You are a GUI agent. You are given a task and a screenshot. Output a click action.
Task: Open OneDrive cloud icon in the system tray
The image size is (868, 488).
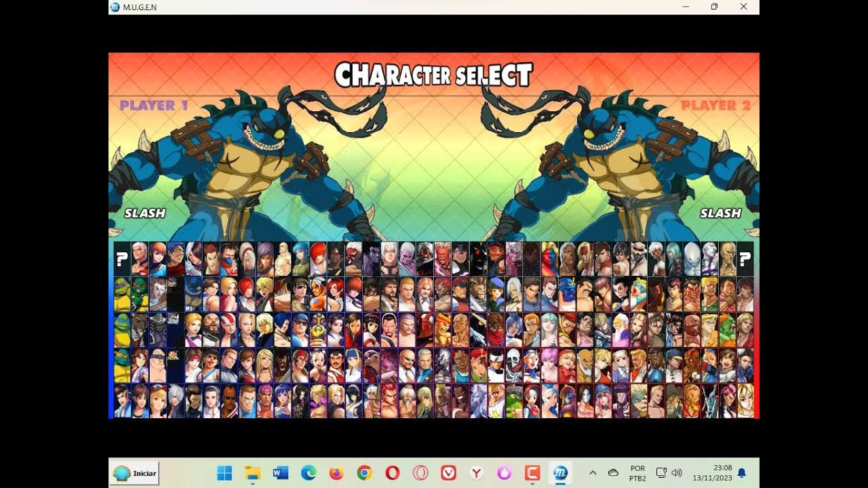(612, 472)
